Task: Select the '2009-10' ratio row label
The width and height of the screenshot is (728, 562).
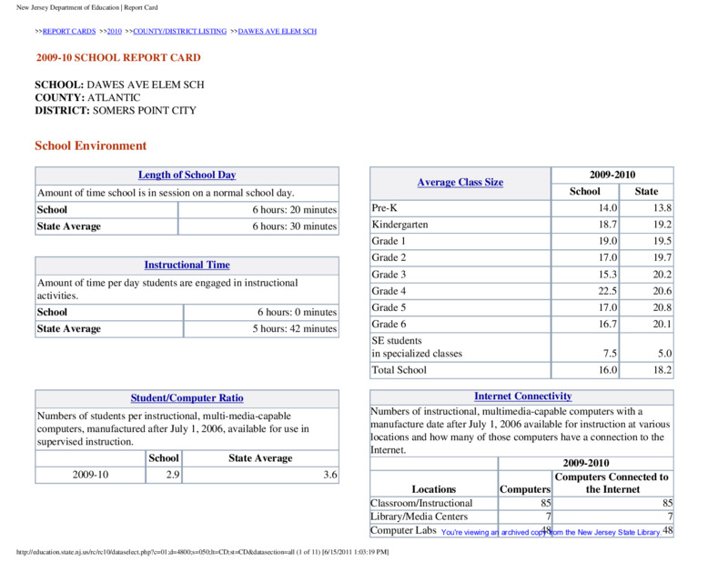Action: 90,475
